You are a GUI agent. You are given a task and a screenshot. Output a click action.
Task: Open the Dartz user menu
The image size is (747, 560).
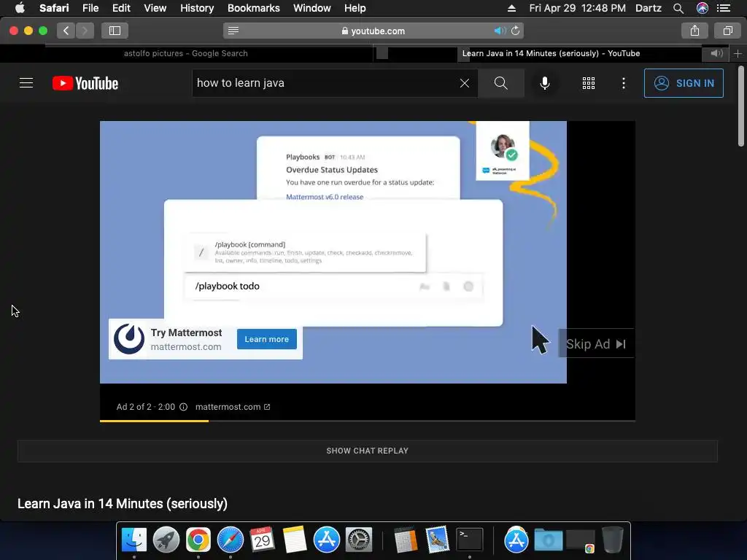tap(648, 8)
